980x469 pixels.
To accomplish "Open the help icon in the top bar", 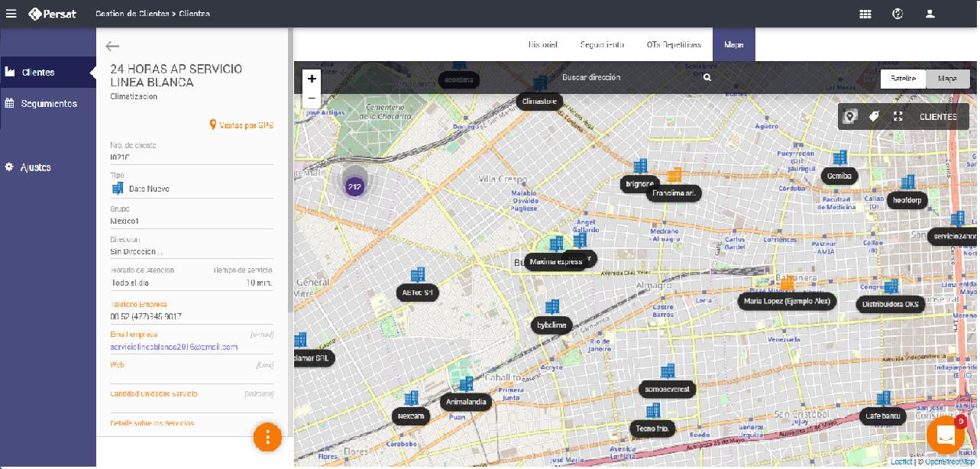I will tap(897, 13).
